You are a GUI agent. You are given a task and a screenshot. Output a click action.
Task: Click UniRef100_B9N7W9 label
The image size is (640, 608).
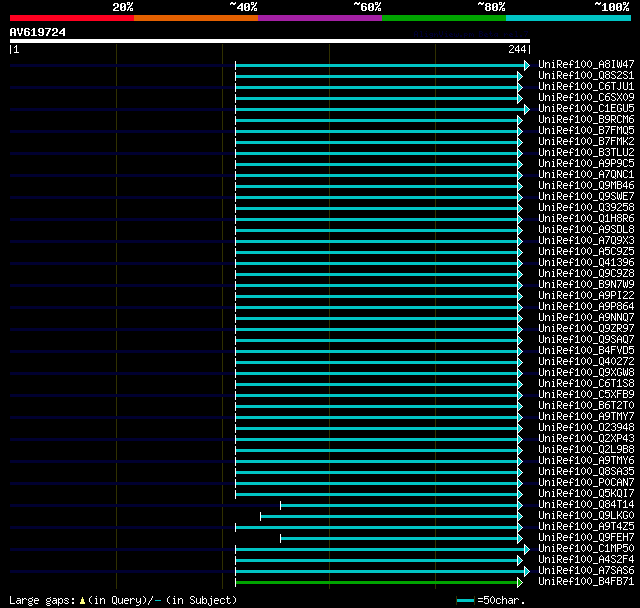point(586,285)
